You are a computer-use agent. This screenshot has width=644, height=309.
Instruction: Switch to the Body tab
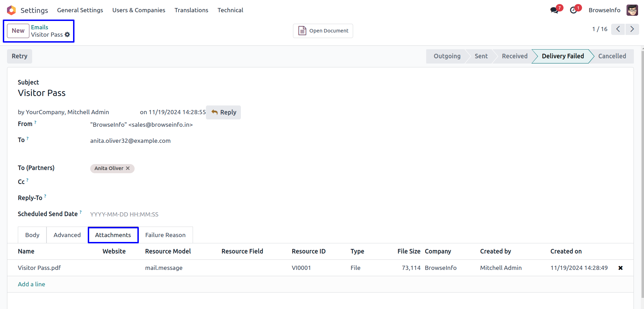32,235
